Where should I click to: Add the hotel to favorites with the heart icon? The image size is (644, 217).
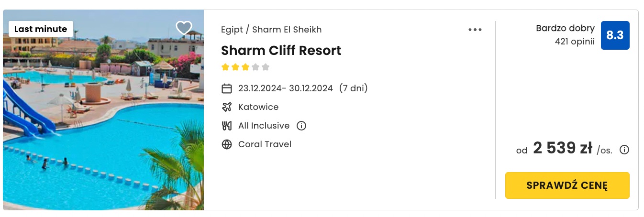click(184, 28)
